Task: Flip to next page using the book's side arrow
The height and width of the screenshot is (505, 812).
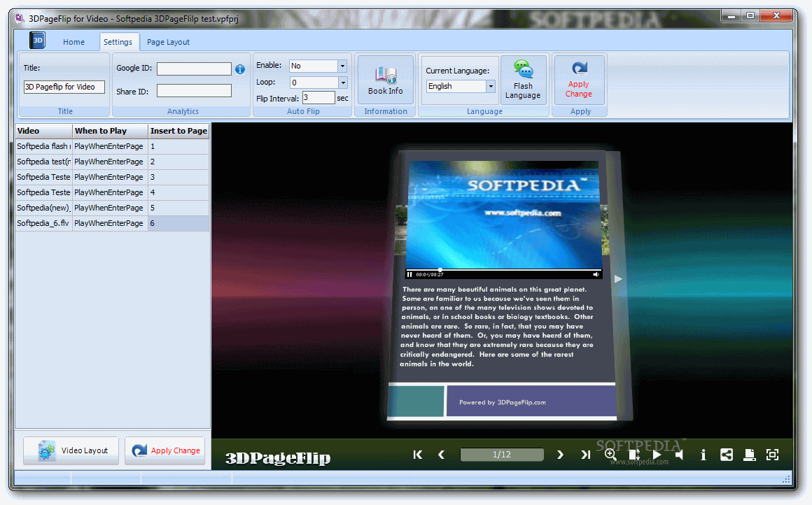Action: [x=618, y=279]
